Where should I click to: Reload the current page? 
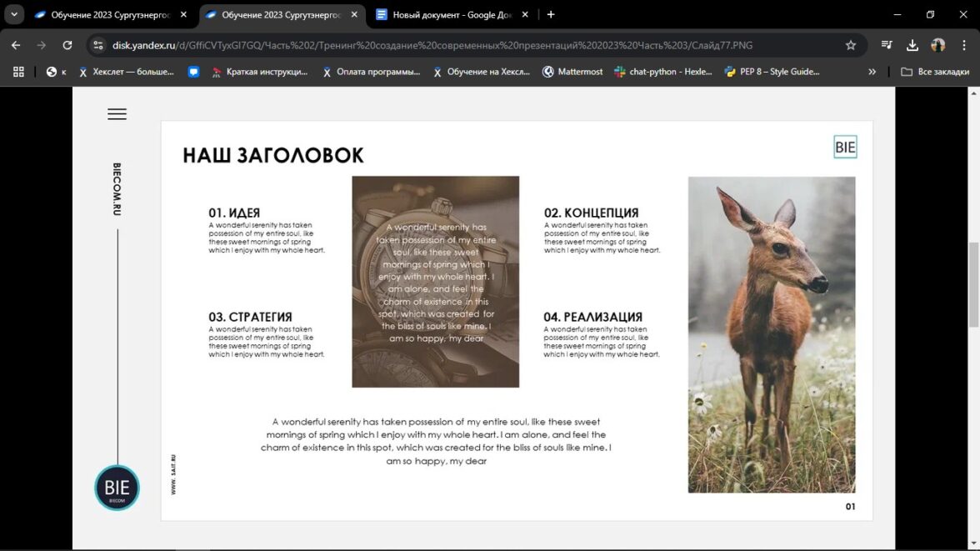pos(67,45)
